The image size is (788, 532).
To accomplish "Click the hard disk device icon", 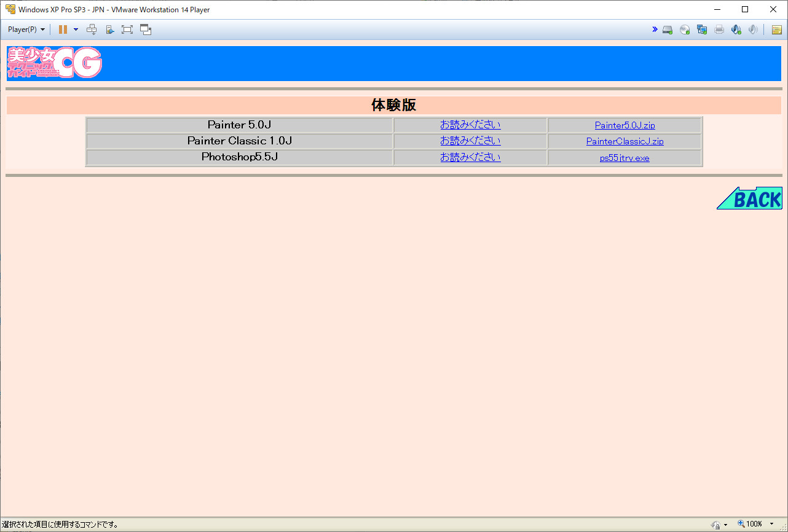I will coord(668,29).
